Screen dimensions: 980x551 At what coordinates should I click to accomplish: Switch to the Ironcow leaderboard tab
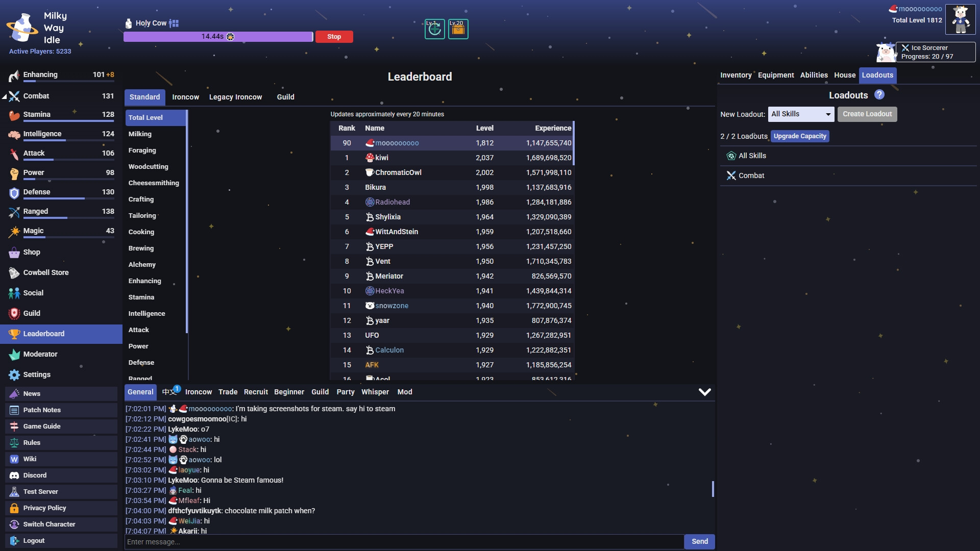tap(186, 97)
